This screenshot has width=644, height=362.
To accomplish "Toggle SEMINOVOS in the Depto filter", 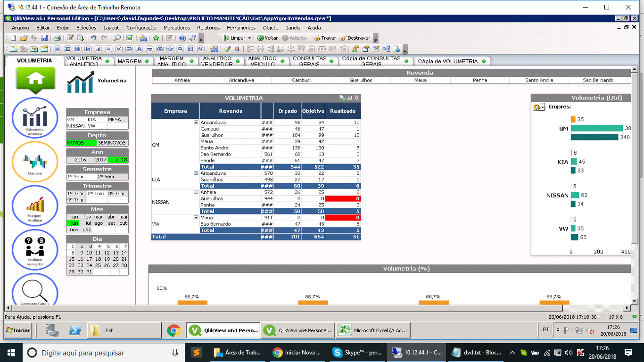I will pyautogui.click(x=113, y=143).
